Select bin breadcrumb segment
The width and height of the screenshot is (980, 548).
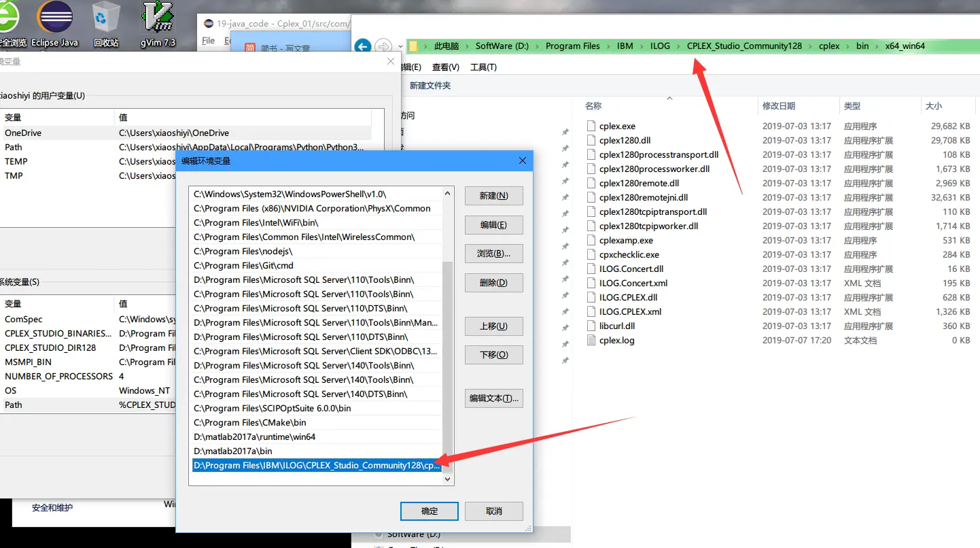pos(862,46)
